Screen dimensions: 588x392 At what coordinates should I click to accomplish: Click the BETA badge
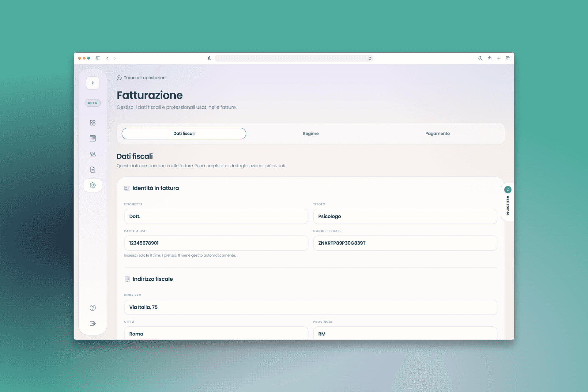click(x=92, y=103)
